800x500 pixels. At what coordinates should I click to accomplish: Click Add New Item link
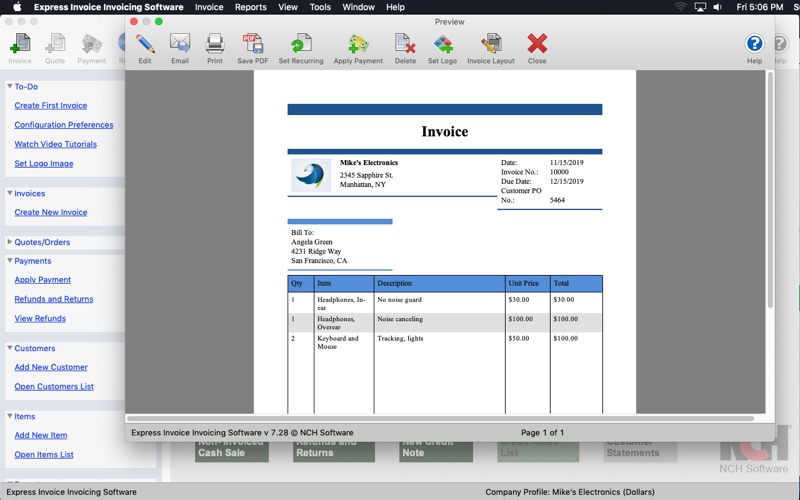(41, 435)
